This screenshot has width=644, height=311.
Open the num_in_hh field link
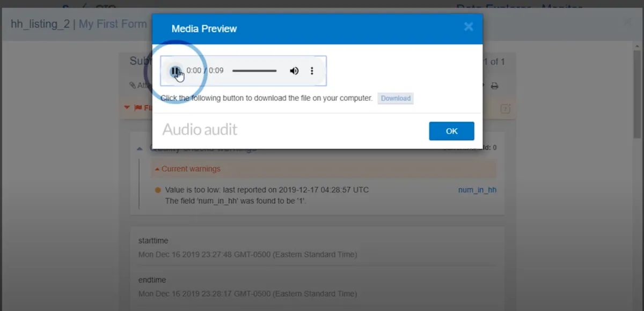[x=477, y=190]
